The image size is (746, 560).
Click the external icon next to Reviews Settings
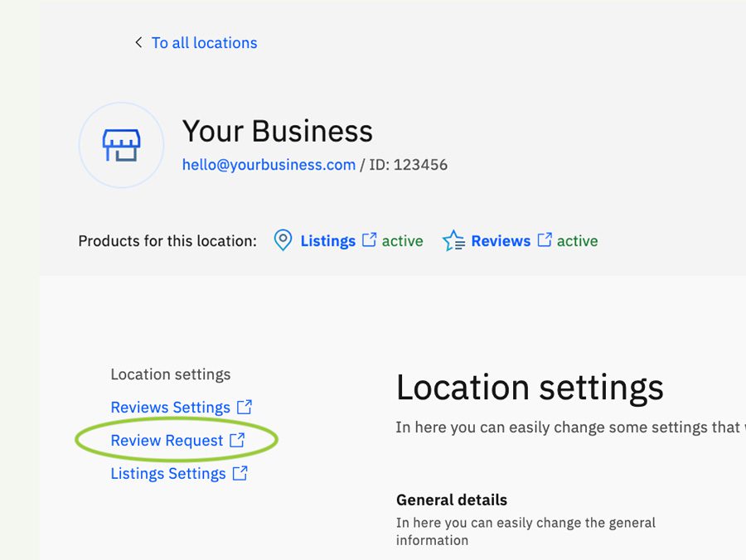(245, 407)
